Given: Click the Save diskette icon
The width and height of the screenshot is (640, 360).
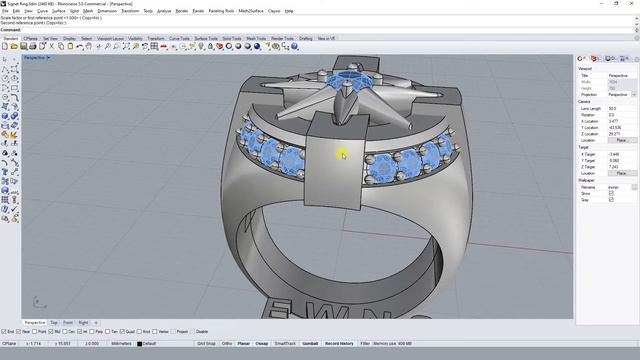Looking at the screenshot, I should coord(24,47).
